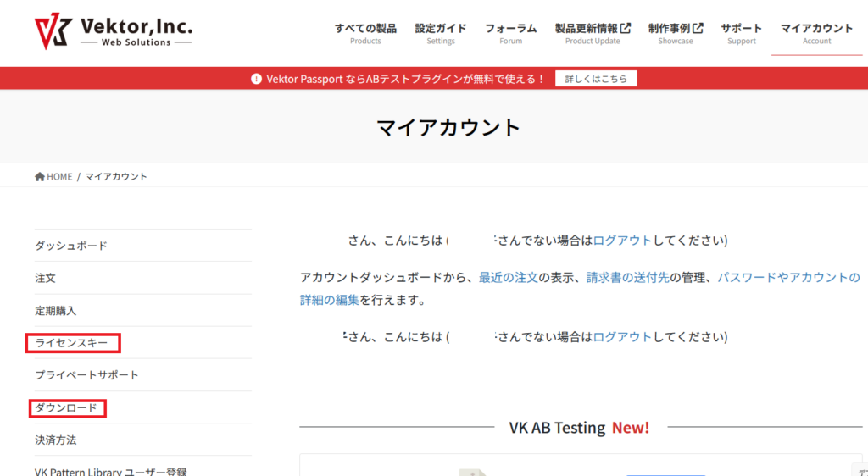
Task: Open 注文 in the sidebar
Action: [x=46, y=278]
